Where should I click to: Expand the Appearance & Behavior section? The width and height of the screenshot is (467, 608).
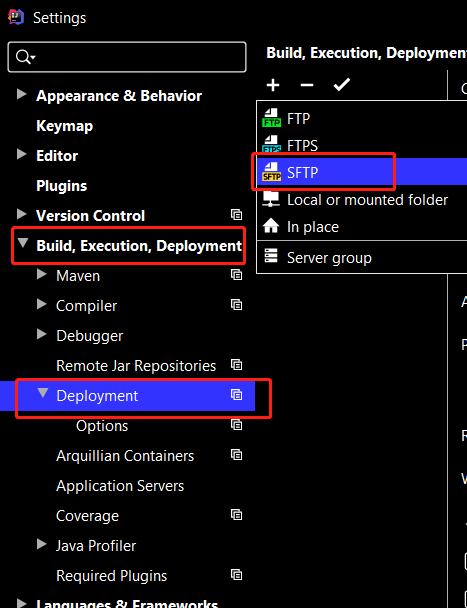(x=22, y=94)
